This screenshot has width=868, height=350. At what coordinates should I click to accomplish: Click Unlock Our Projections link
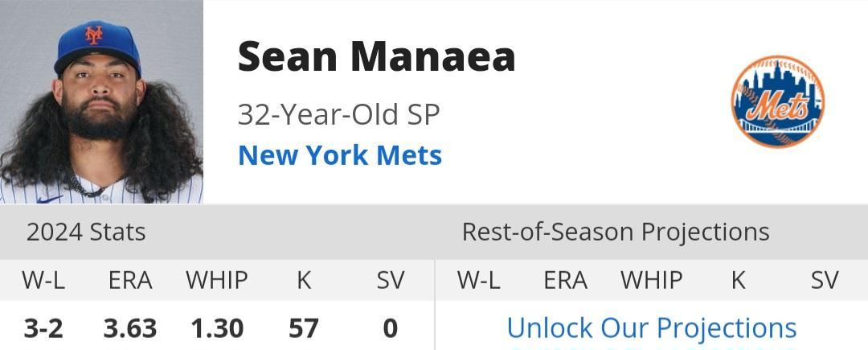652,327
